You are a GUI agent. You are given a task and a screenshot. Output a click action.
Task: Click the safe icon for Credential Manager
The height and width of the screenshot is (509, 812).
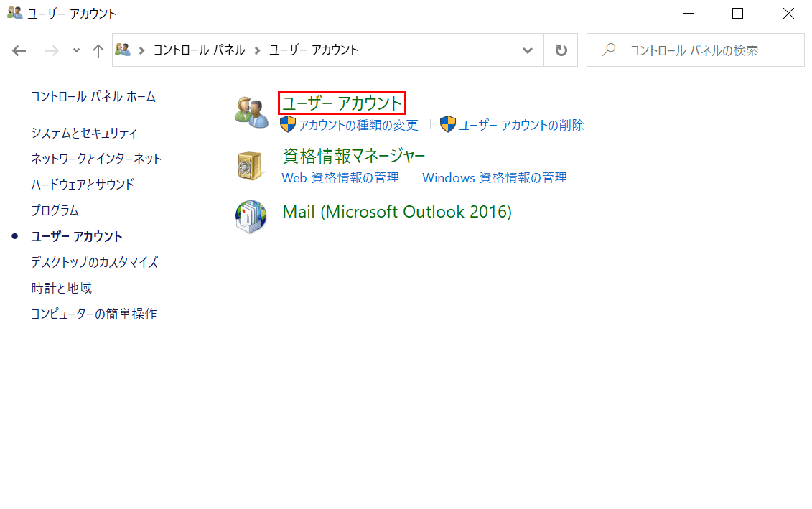[250, 166]
